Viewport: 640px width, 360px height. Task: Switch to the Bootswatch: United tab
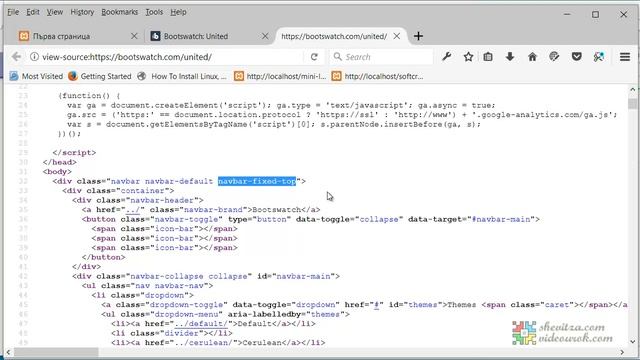pos(208,36)
